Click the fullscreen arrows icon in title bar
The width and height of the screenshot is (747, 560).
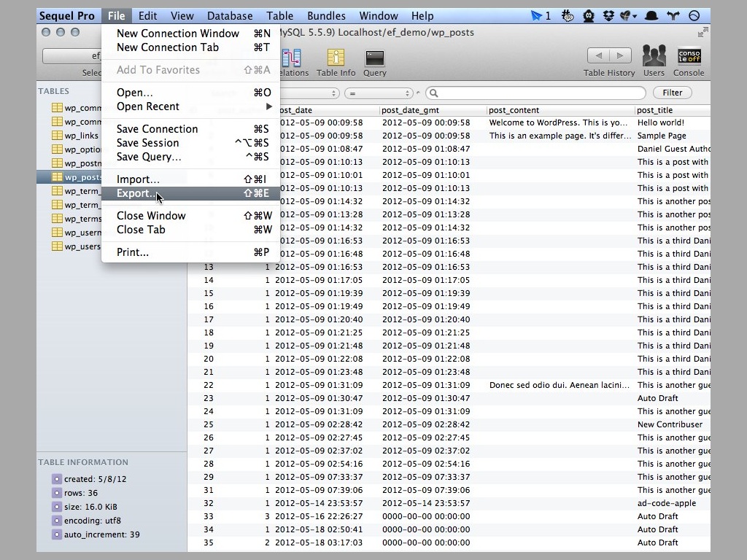tap(703, 32)
